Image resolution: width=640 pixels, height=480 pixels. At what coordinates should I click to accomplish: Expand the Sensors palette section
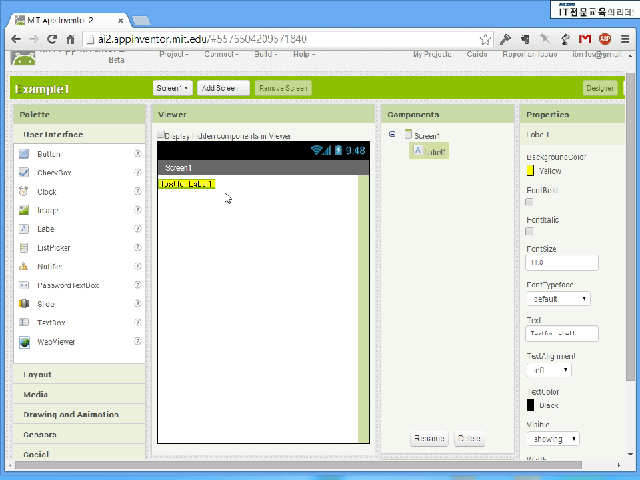80,434
